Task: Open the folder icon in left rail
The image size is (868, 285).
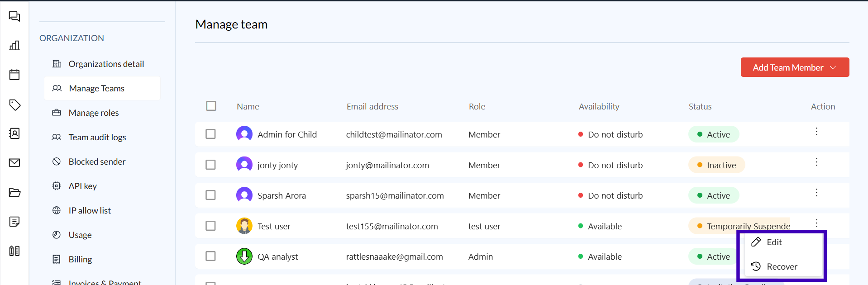Action: coord(14,193)
